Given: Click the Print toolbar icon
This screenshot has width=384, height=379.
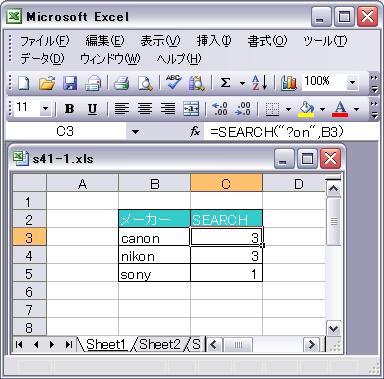Looking at the screenshot, I should tap(121, 83).
